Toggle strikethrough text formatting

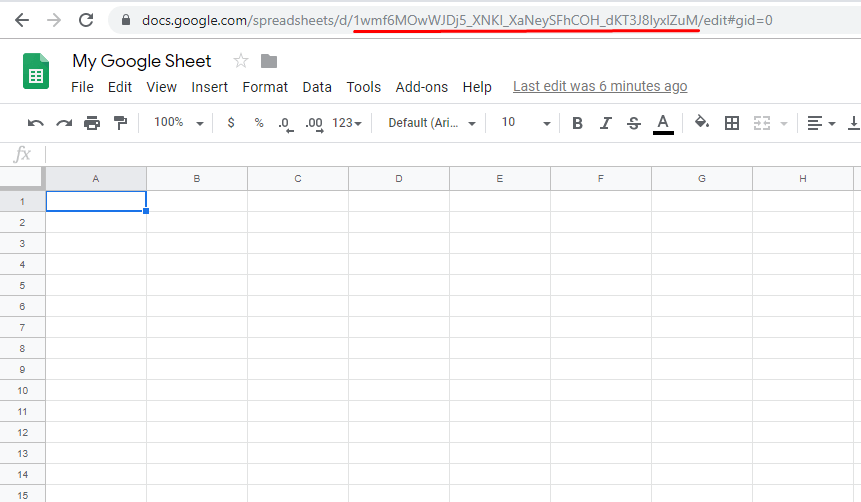[x=633, y=123]
